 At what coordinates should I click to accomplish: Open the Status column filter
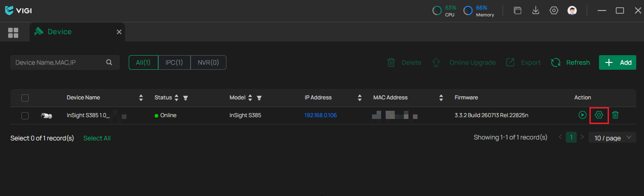186,98
